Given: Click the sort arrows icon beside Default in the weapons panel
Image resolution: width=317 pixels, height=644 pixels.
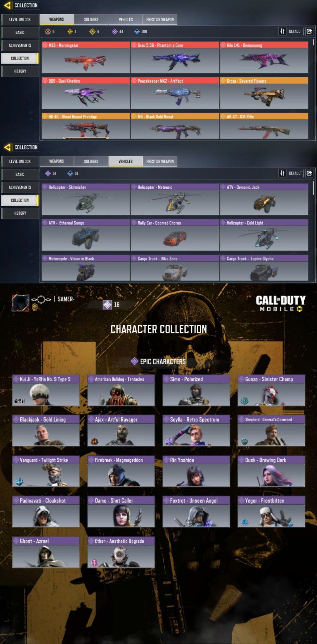Looking at the screenshot, I should coord(282,31).
